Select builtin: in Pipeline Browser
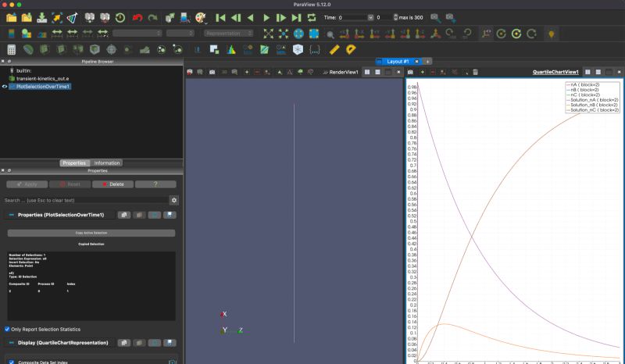This screenshot has width=625, height=364. pyautogui.click(x=23, y=70)
